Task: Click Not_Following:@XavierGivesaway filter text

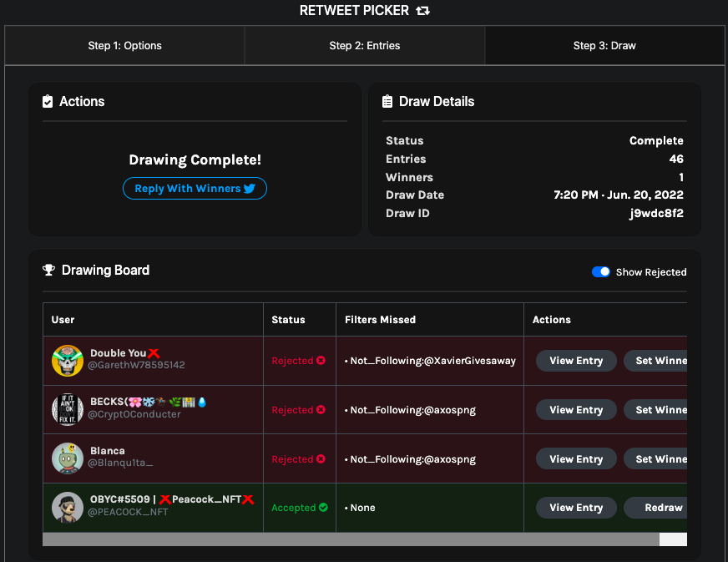Action: coord(432,361)
